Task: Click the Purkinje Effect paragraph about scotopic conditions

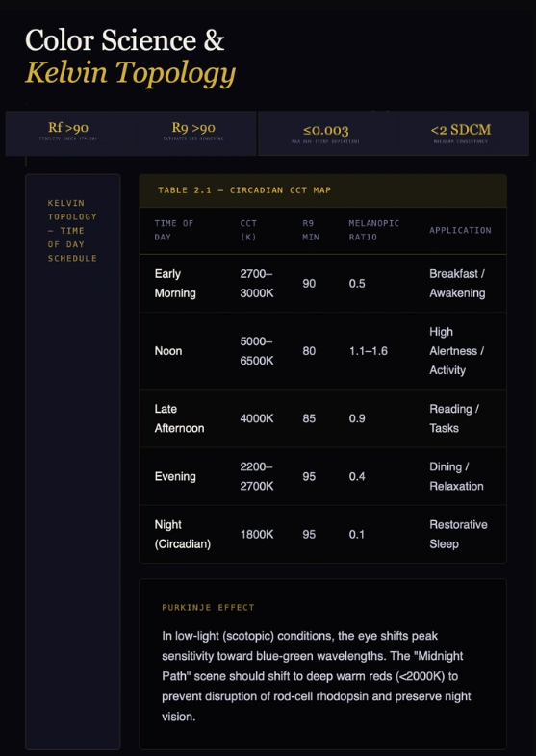Action: coord(317,676)
